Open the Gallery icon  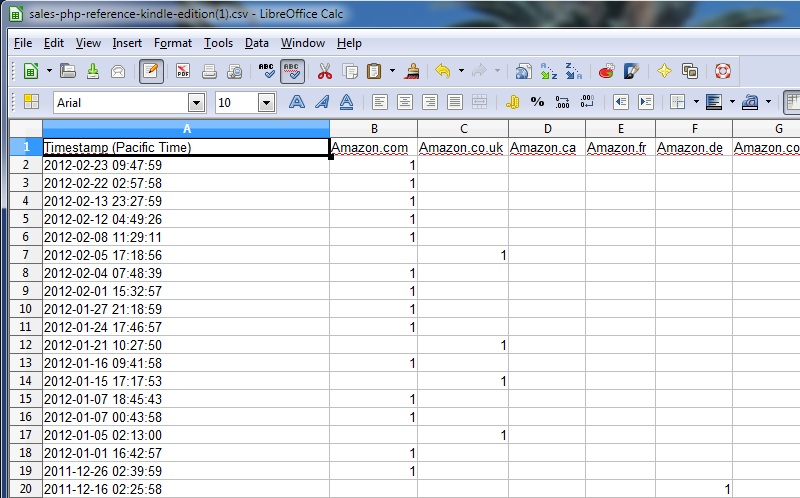(x=690, y=71)
